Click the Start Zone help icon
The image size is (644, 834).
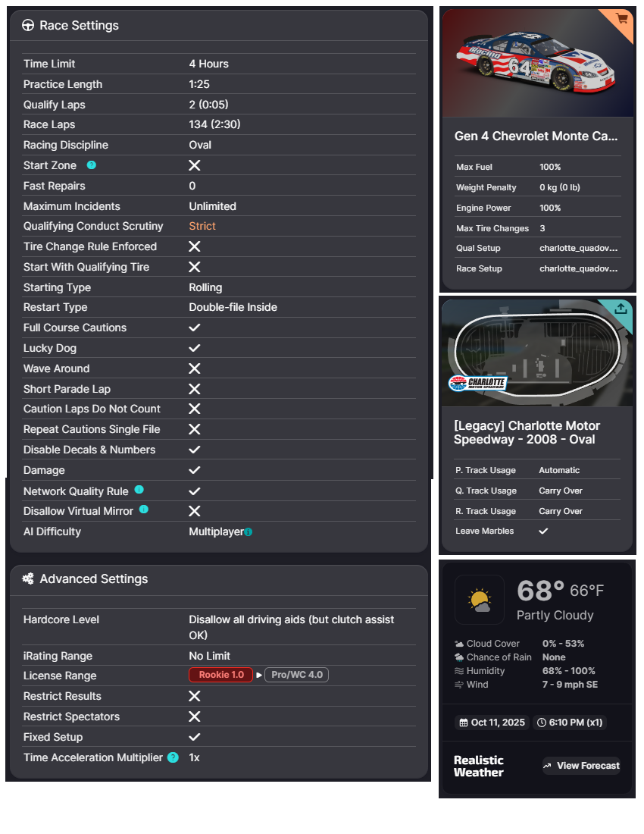pyautogui.click(x=92, y=165)
